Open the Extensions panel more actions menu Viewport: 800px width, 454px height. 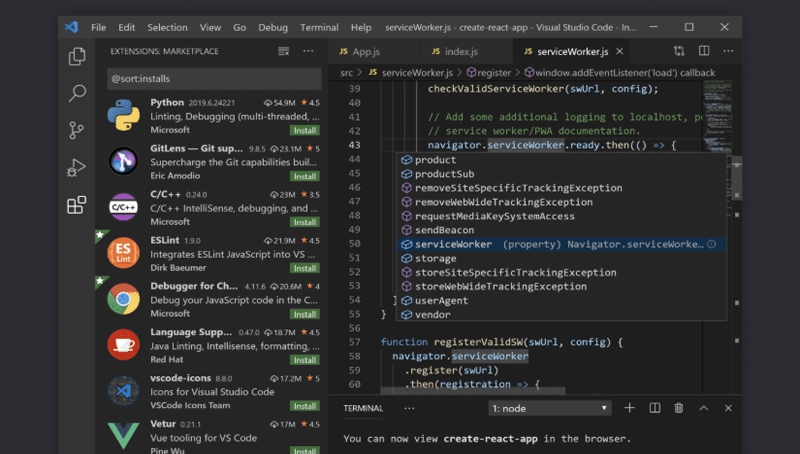(309, 51)
